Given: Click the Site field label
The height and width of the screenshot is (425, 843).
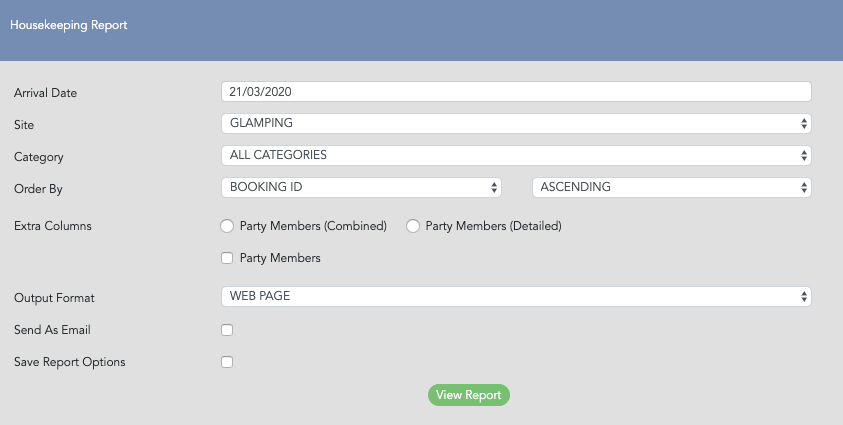Looking at the screenshot, I should [x=24, y=125].
